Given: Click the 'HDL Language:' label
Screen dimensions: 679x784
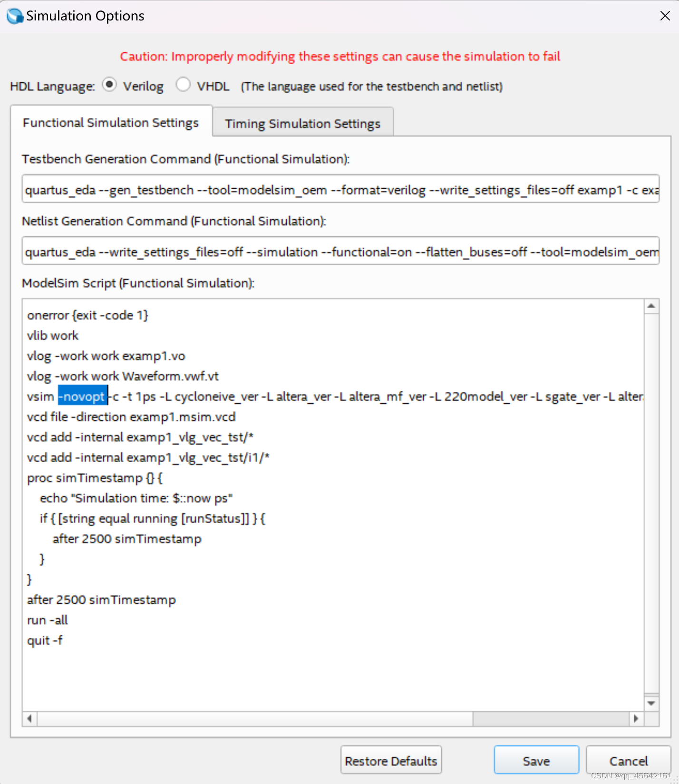Looking at the screenshot, I should click(x=52, y=86).
